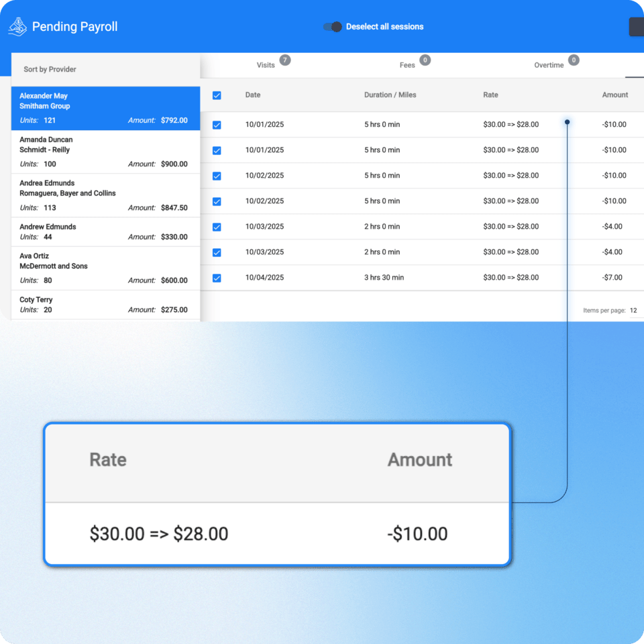Click the $30.00 => $28.00 rate in the callout

point(158,534)
